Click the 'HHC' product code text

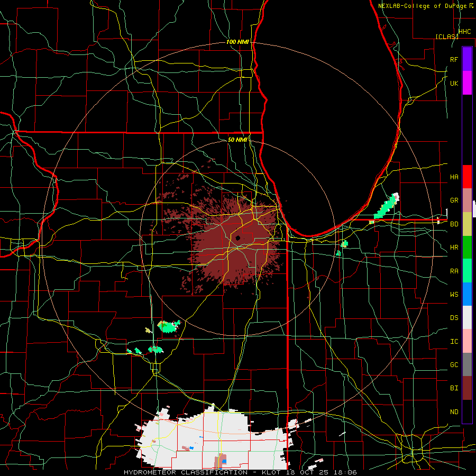pyautogui.click(x=465, y=32)
